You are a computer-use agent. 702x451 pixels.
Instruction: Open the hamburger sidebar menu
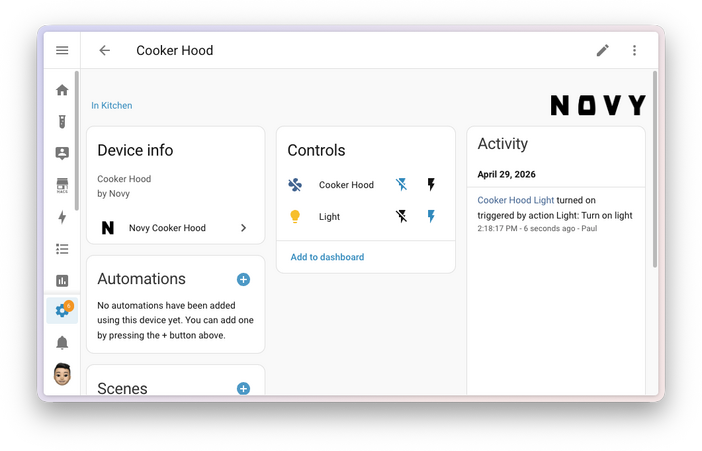pos(62,50)
